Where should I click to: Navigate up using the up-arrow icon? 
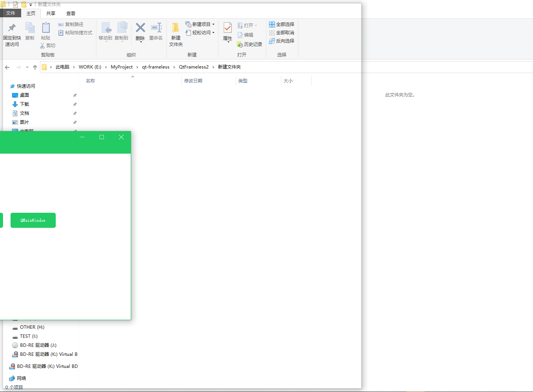(x=35, y=67)
